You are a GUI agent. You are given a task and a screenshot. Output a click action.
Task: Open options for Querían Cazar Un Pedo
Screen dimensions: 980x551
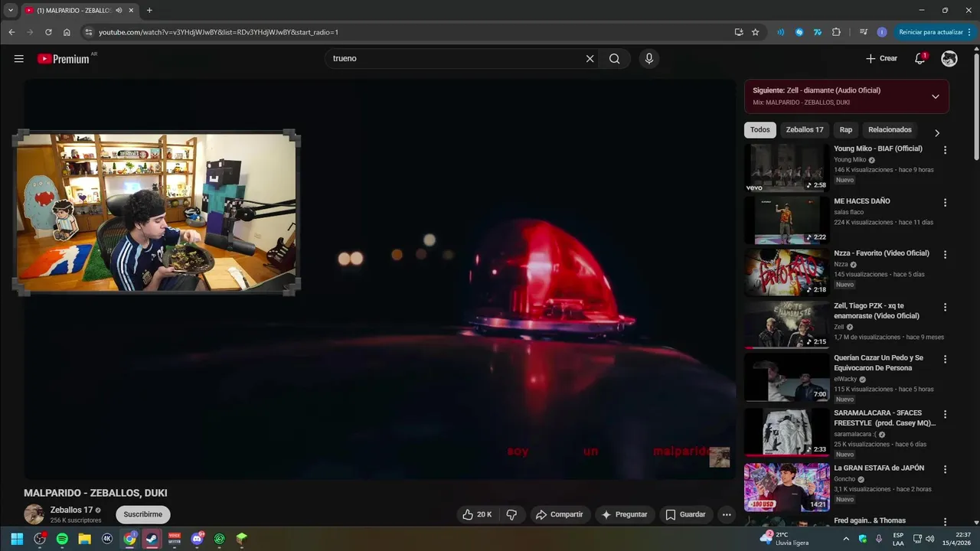pos(945,360)
